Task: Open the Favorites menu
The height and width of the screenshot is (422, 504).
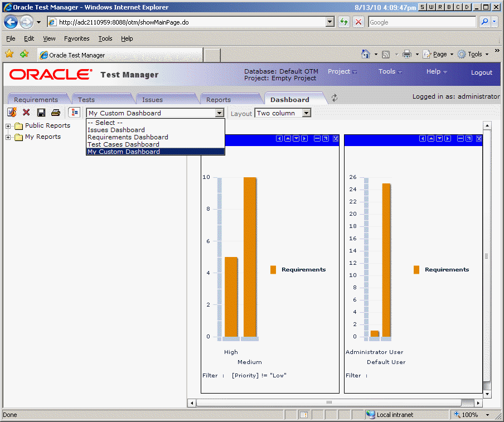Action: coord(77,38)
